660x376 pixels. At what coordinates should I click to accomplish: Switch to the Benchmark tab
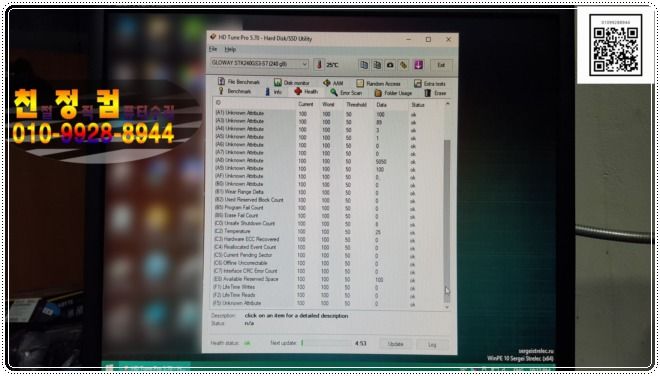[234, 91]
